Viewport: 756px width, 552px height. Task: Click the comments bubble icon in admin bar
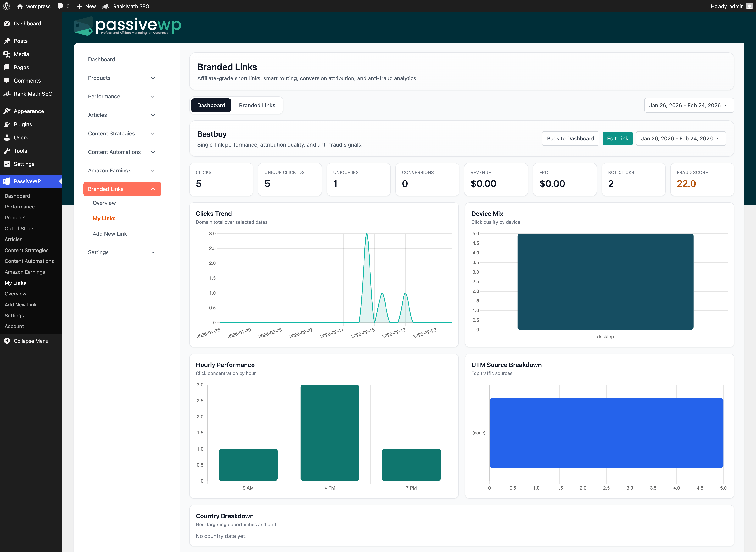point(60,6)
